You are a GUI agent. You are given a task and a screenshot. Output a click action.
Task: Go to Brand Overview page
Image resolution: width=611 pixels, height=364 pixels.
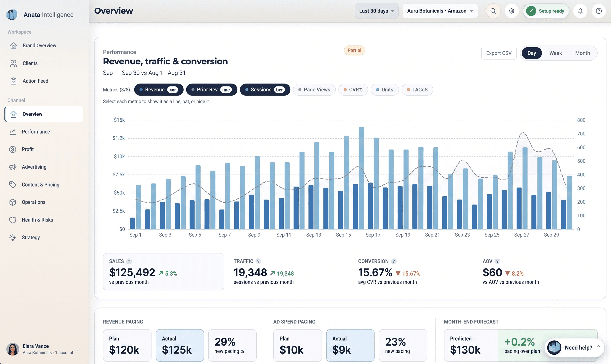tap(44, 46)
